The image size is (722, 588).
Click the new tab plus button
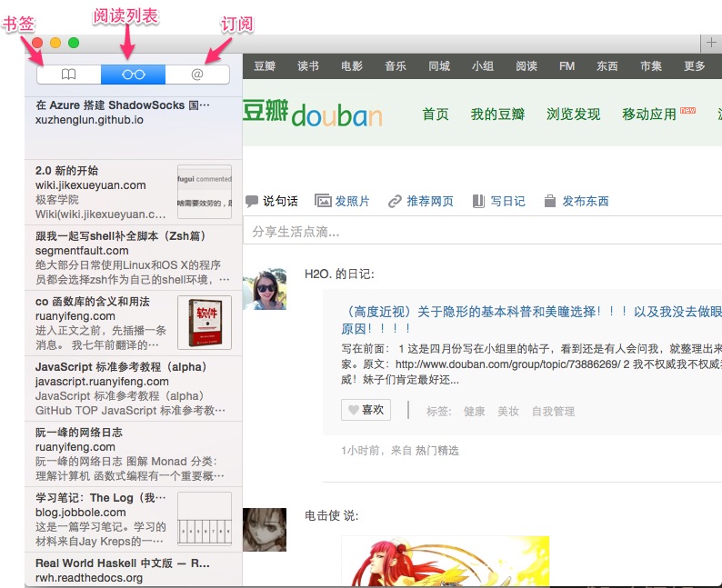tap(711, 44)
